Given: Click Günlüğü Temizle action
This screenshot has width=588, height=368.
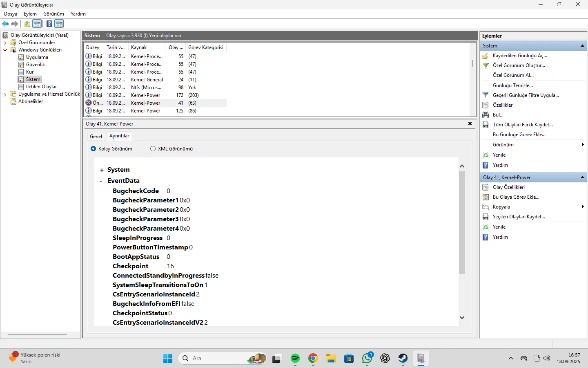Looking at the screenshot, I should coord(513,85).
